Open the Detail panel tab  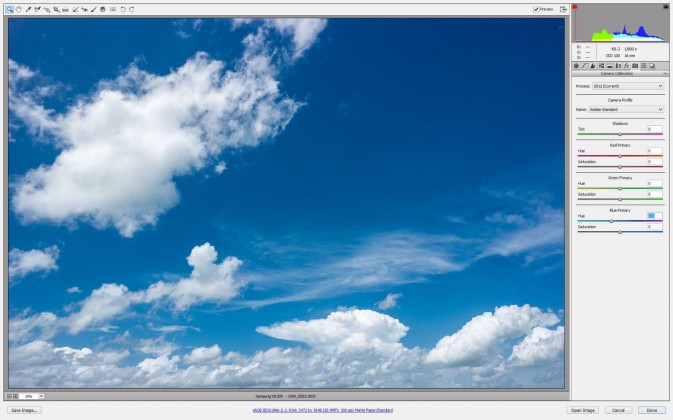pyautogui.click(x=593, y=66)
